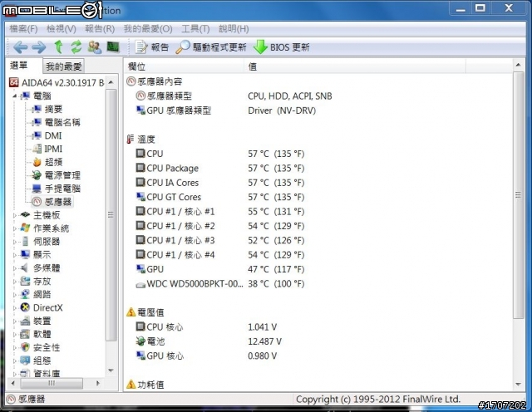The height and width of the screenshot is (412, 532).
Task: Switch to the 我的最愛 tab
Action: [x=64, y=66]
